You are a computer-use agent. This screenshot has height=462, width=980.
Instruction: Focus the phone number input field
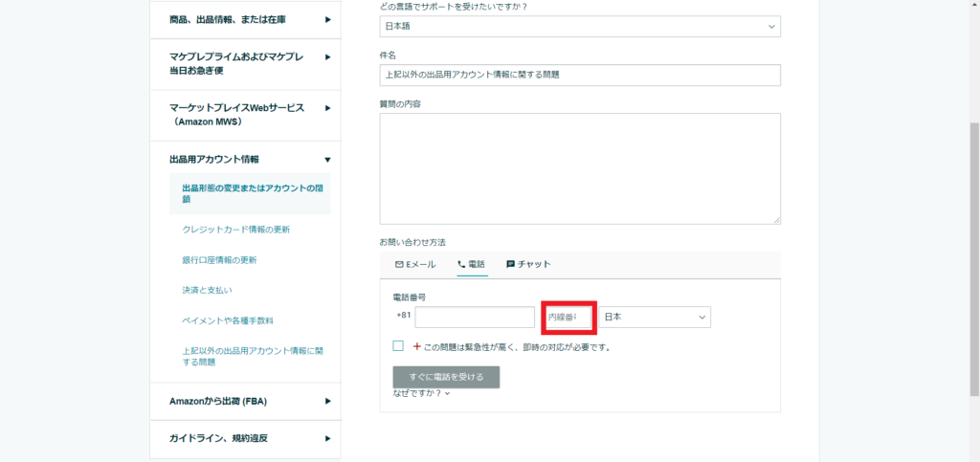pyautogui.click(x=475, y=317)
